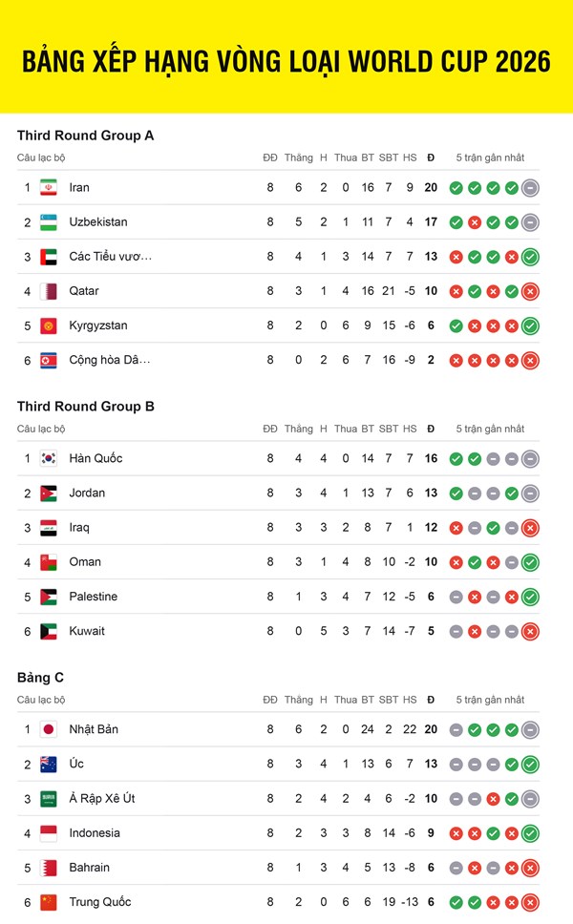Click the Iran flag icon
The image size is (573, 924).
(x=49, y=187)
